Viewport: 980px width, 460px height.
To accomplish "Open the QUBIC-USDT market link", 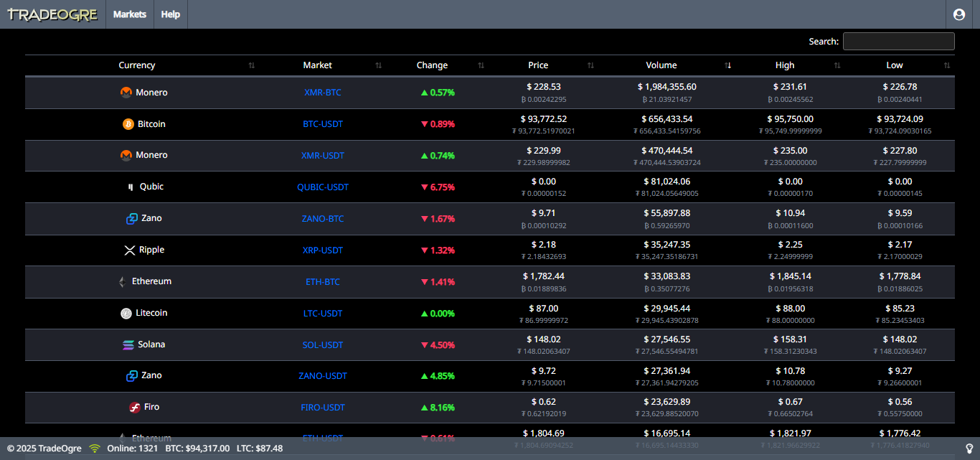I will (x=323, y=187).
